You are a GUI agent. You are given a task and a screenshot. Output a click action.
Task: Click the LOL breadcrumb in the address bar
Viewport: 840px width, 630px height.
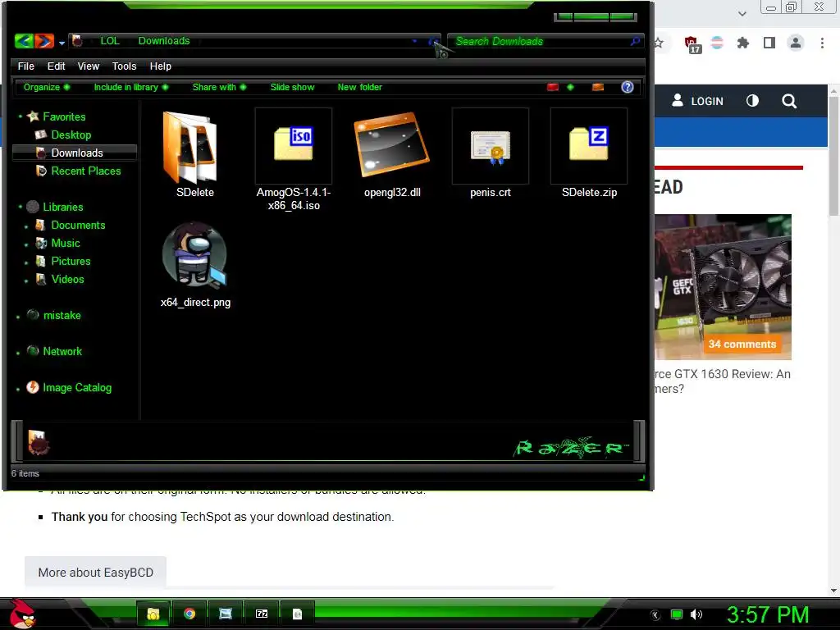pyautogui.click(x=110, y=41)
